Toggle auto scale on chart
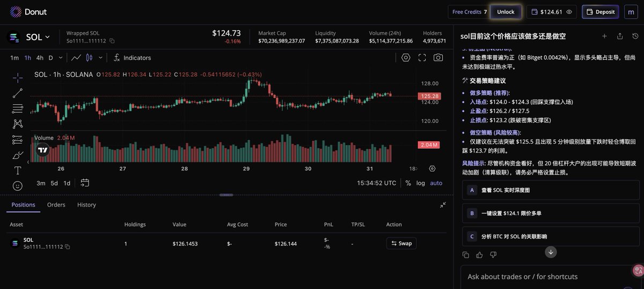This screenshot has height=289, width=644. 436,183
